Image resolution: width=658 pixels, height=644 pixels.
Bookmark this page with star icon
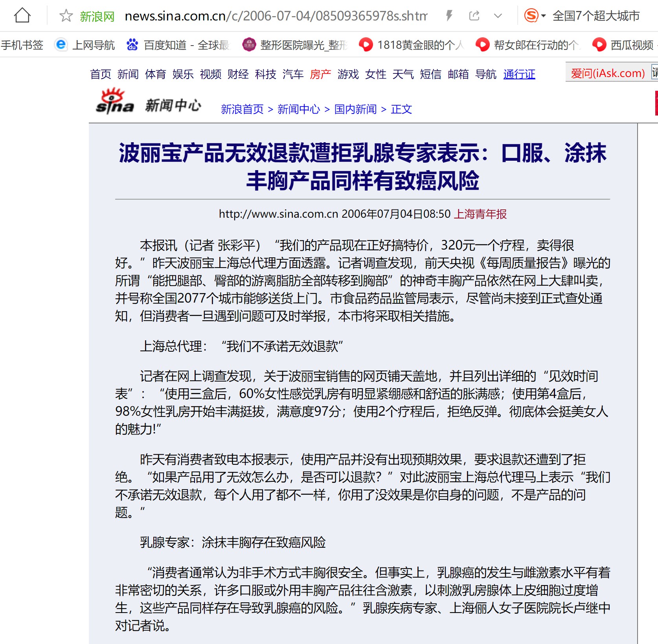coord(66,16)
